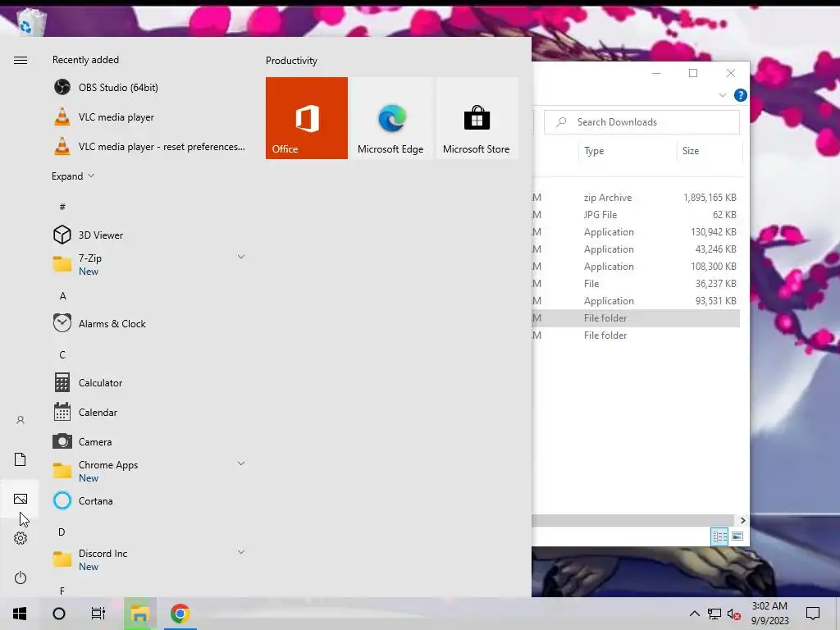The height and width of the screenshot is (630, 840).
Task: Open Google Chrome from the taskbar
Action: [180, 614]
